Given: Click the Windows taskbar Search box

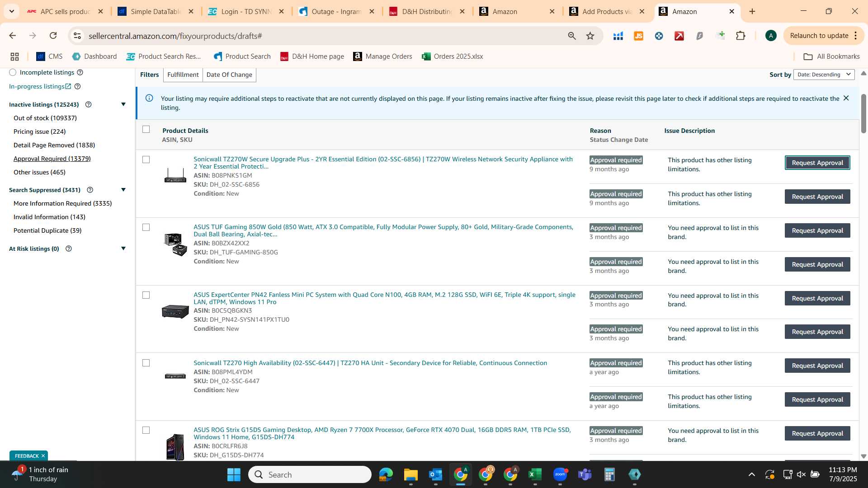Looking at the screenshot, I should (310, 474).
